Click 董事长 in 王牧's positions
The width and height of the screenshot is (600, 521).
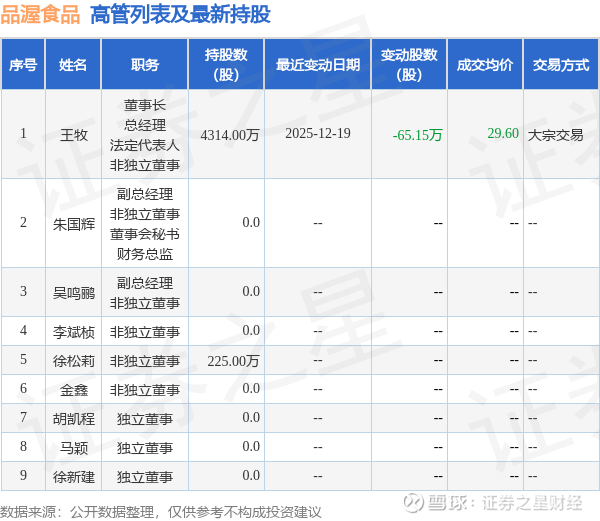click(145, 105)
